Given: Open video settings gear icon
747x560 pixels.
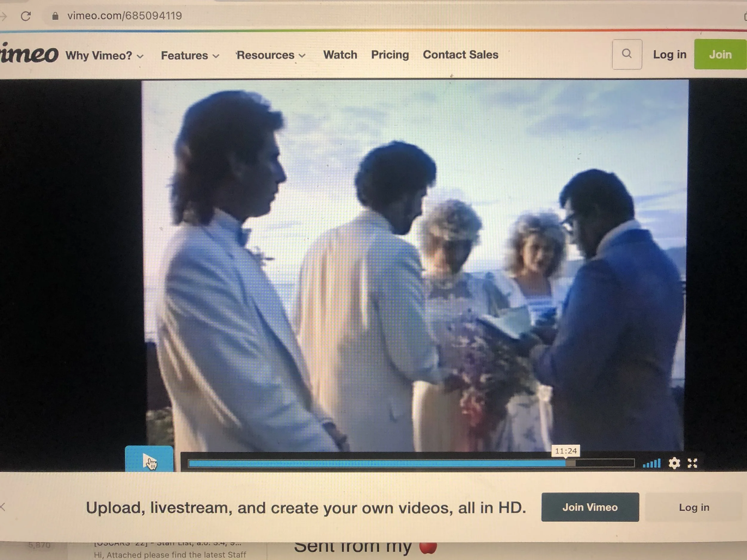Looking at the screenshot, I should click(x=674, y=463).
